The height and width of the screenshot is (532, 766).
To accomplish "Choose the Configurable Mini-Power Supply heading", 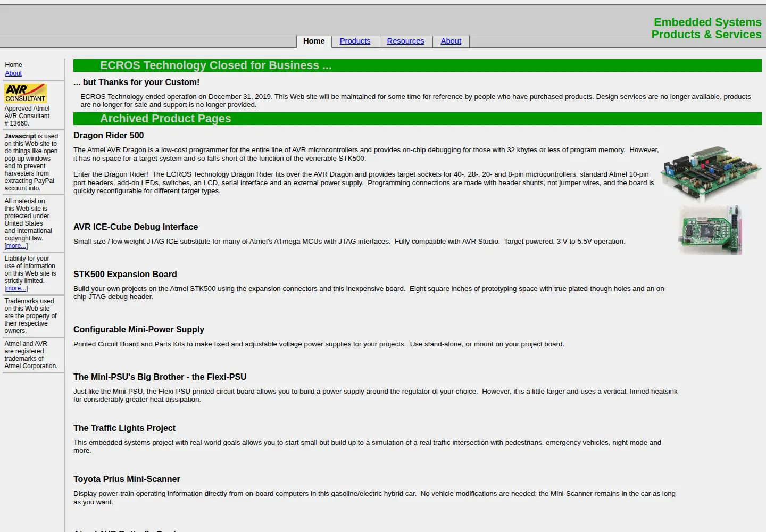I will 139,330.
